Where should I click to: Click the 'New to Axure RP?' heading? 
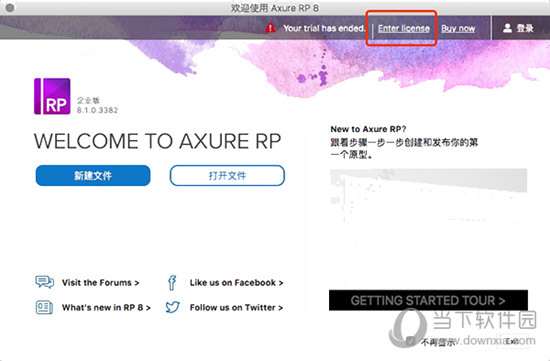(368, 129)
